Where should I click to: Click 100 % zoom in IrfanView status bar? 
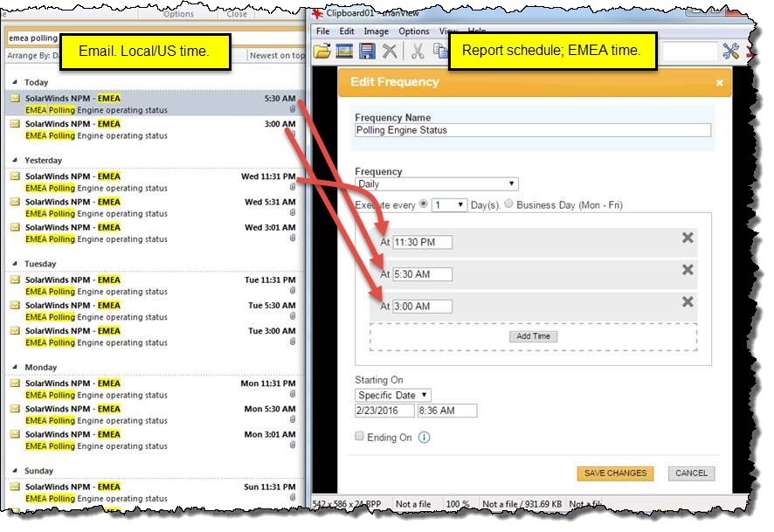point(457,504)
